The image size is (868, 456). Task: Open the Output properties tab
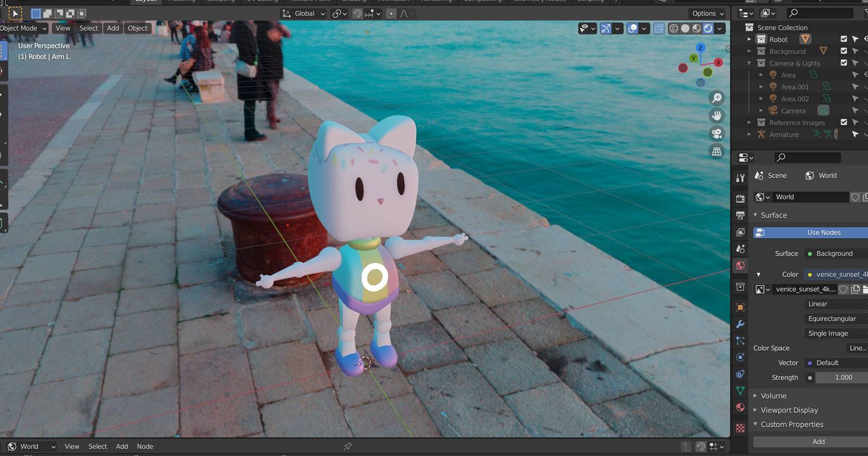[740, 216]
